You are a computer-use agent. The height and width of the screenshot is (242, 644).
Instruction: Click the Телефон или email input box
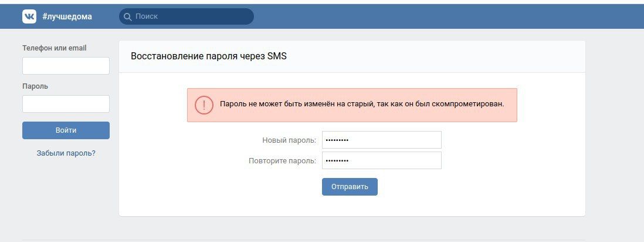click(x=66, y=66)
